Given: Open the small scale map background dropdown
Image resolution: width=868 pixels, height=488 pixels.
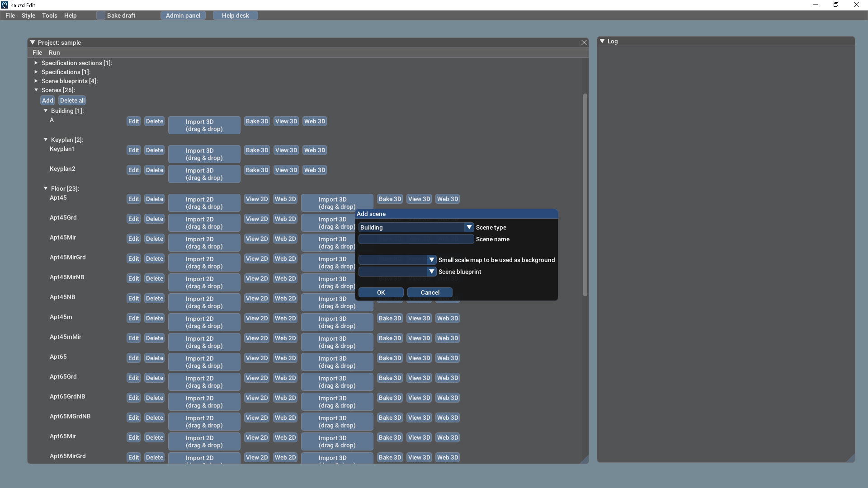Looking at the screenshot, I should (x=431, y=260).
